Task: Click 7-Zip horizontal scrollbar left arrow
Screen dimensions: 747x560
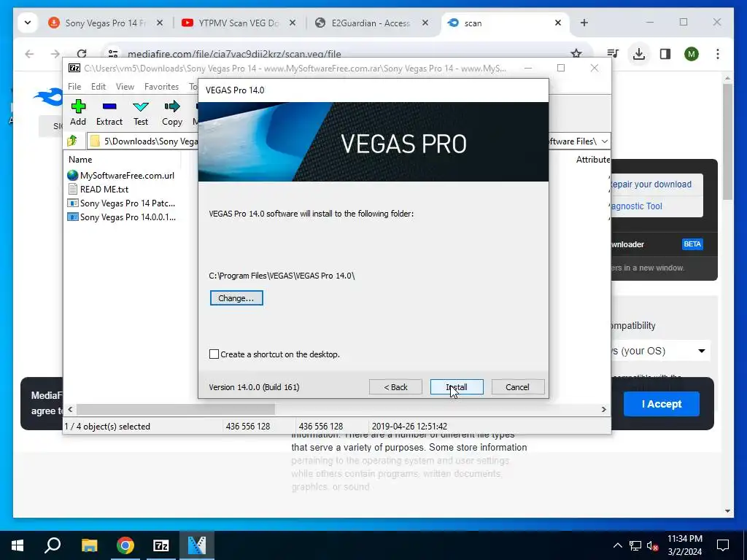Action: (71, 409)
